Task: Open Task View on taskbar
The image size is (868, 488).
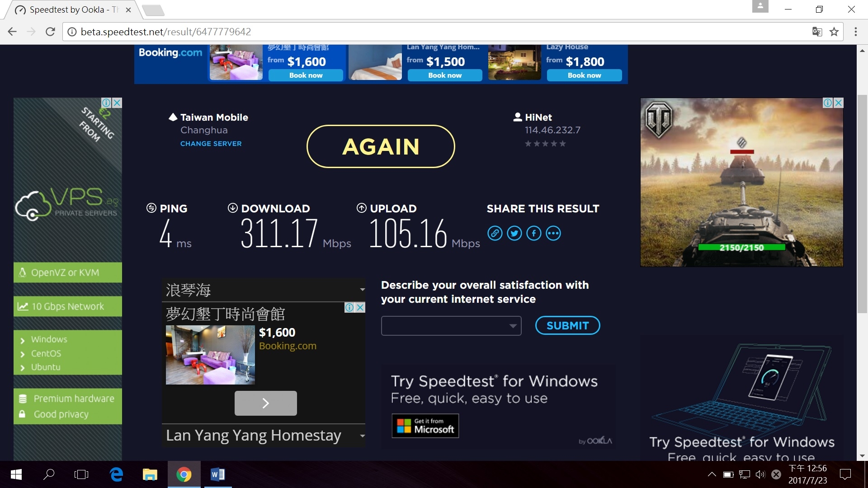Action: tap(81, 474)
